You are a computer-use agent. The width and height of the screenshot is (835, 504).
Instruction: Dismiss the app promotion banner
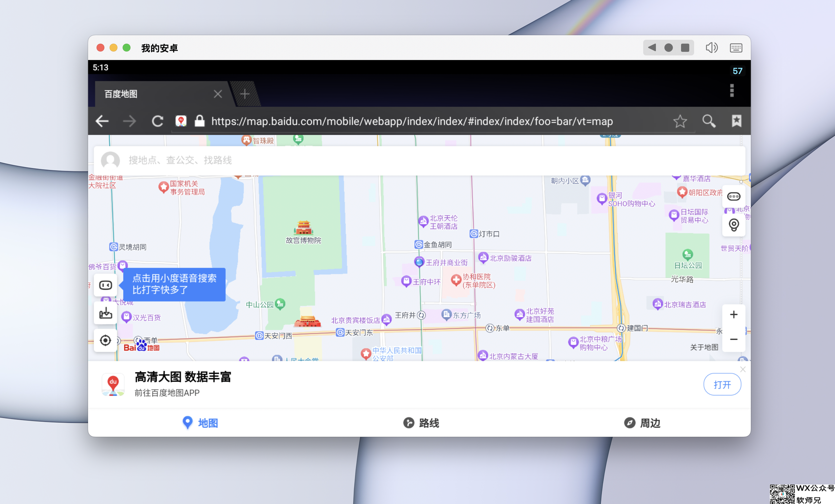[x=743, y=369]
